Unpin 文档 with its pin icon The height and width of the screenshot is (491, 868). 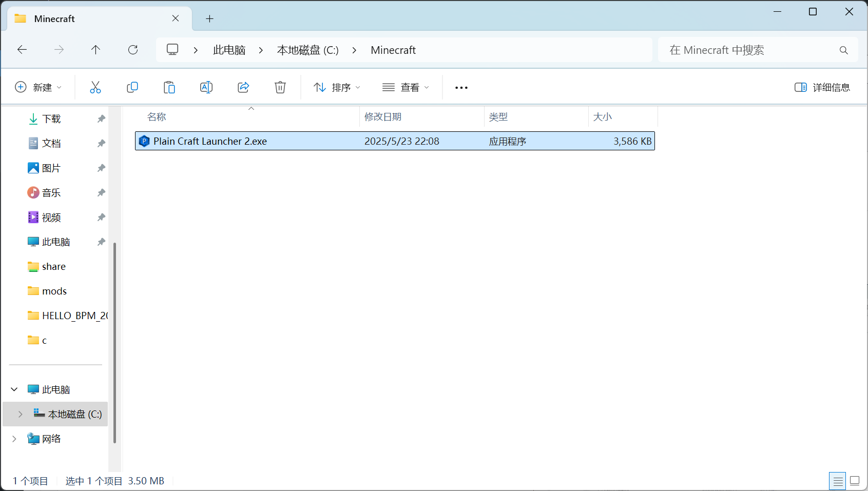pos(101,144)
